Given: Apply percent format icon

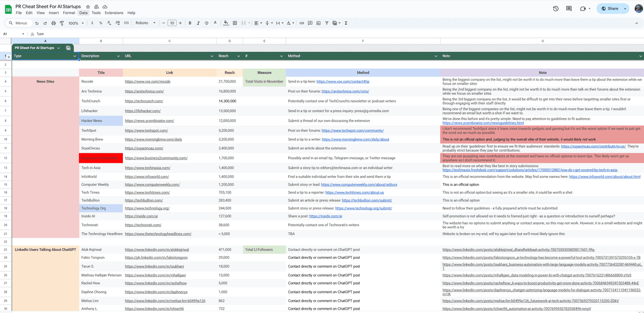Looking at the screenshot, I should 101,23.
